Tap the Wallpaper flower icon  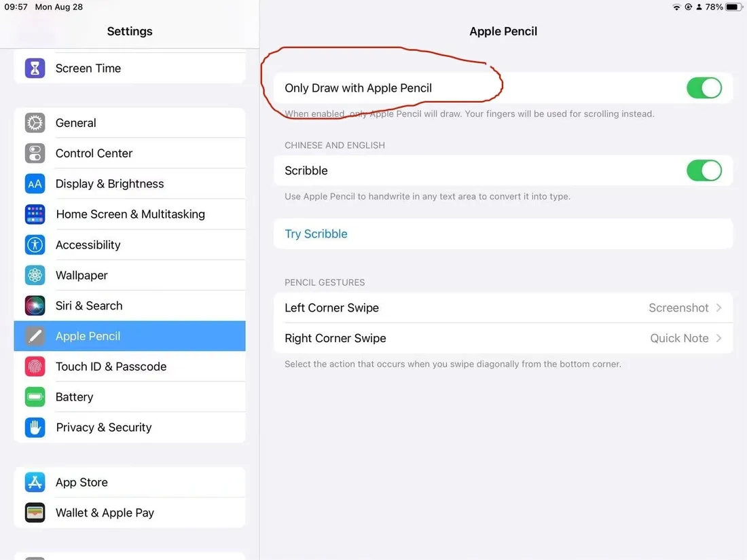35,275
